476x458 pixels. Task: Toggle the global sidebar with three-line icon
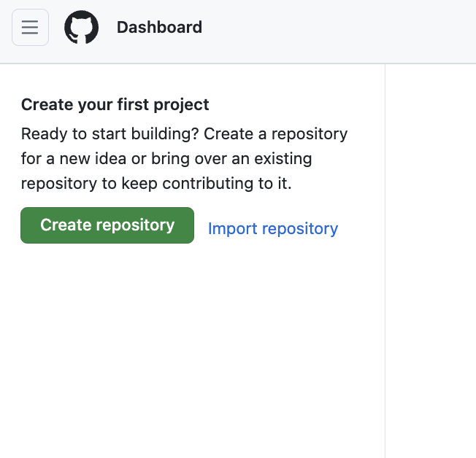click(30, 28)
